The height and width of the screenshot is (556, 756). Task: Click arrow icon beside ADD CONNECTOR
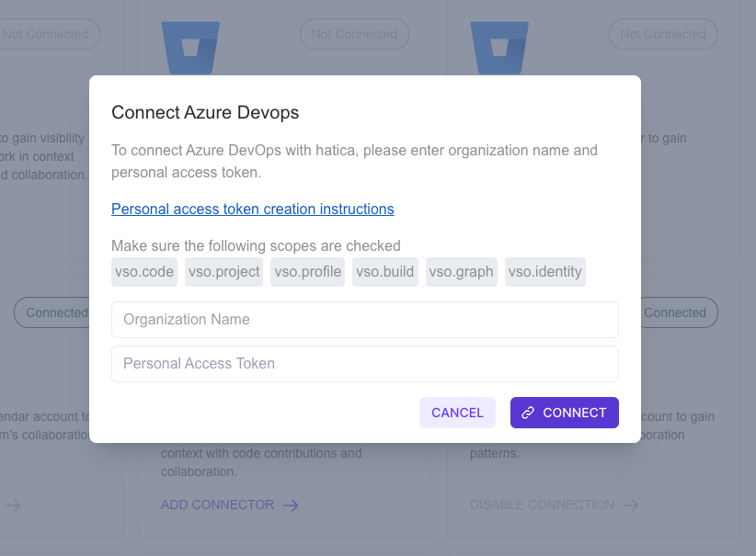tap(291, 505)
